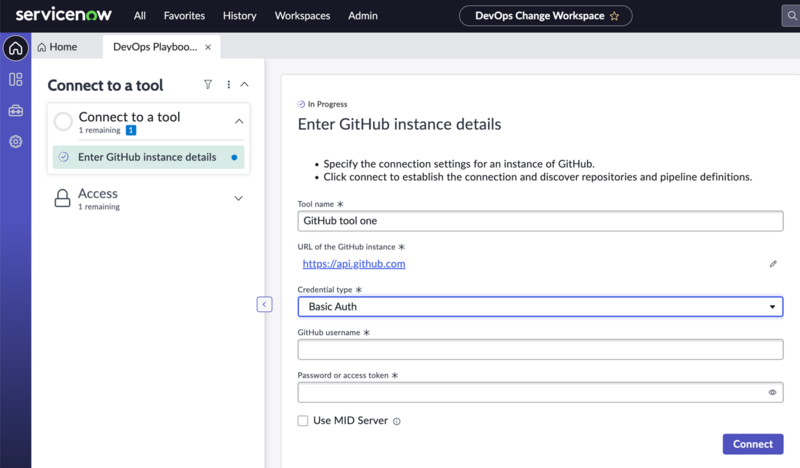This screenshot has height=468, width=800.
Task: Click the Use MID Server label
Action: 351,421
